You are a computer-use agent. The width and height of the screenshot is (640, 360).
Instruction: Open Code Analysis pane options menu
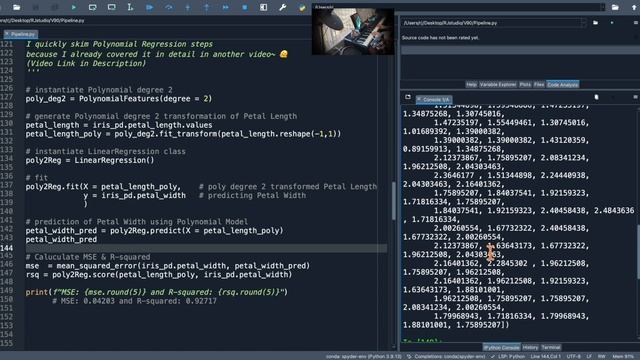(636, 23)
